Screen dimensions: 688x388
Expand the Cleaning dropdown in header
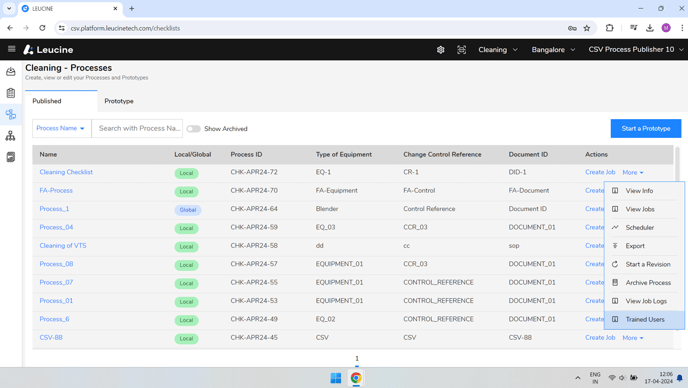click(498, 50)
